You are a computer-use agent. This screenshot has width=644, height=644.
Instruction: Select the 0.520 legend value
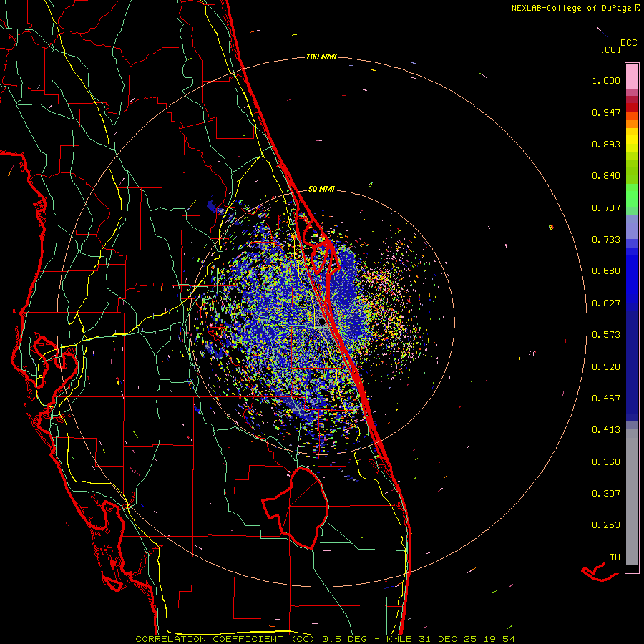[606, 367]
